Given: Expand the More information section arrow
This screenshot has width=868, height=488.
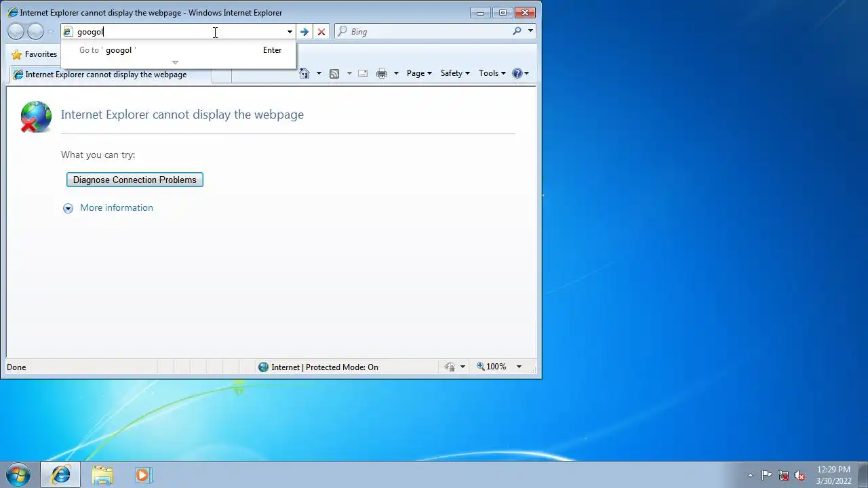Looking at the screenshot, I should [x=68, y=208].
